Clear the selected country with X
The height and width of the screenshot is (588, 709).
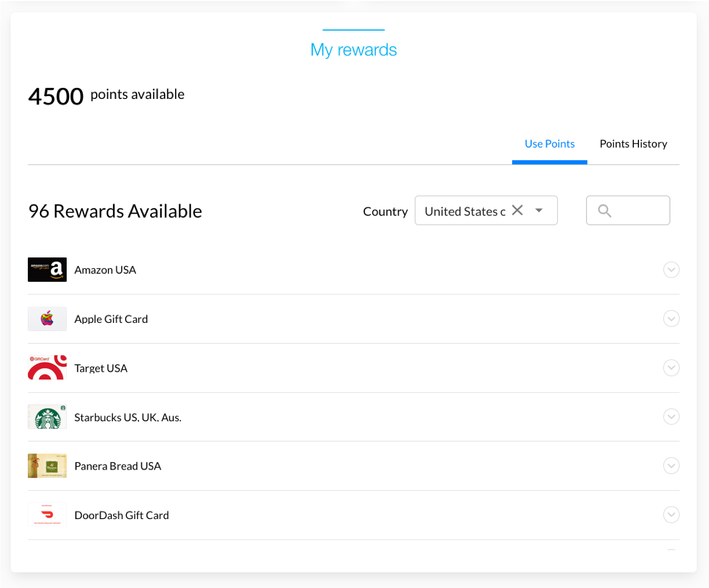[x=517, y=210]
